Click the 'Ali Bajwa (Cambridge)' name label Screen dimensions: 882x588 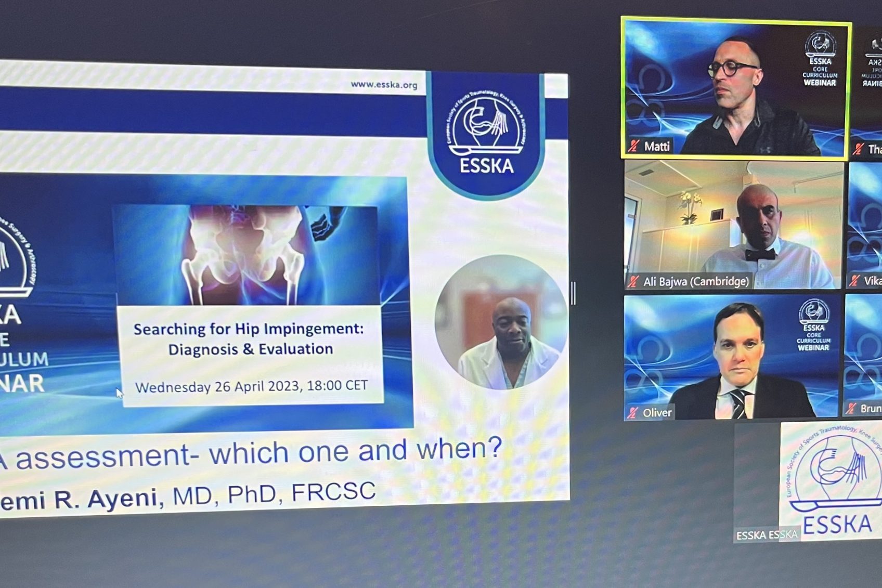click(696, 282)
